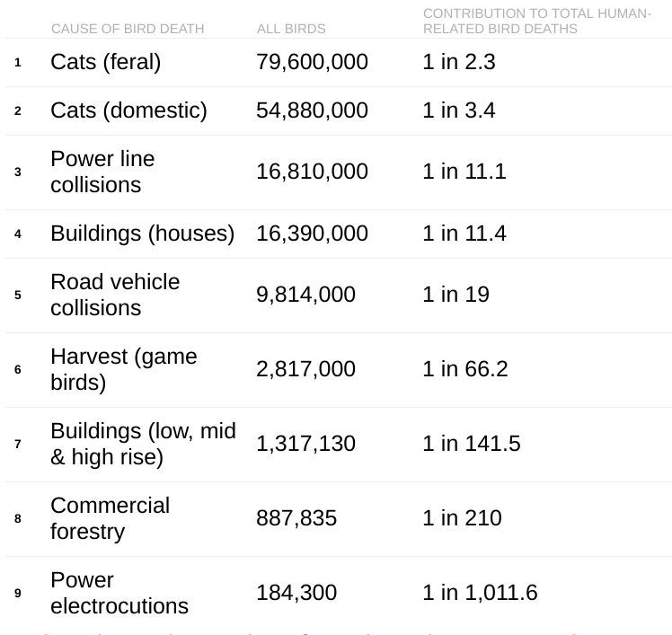
Task: Click the '1 in 1,011.6' contribution value
Action: 480,593
